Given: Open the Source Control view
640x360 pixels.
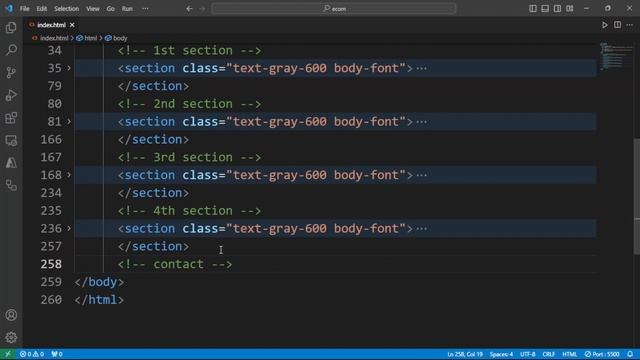Looking at the screenshot, I should [x=11, y=73].
